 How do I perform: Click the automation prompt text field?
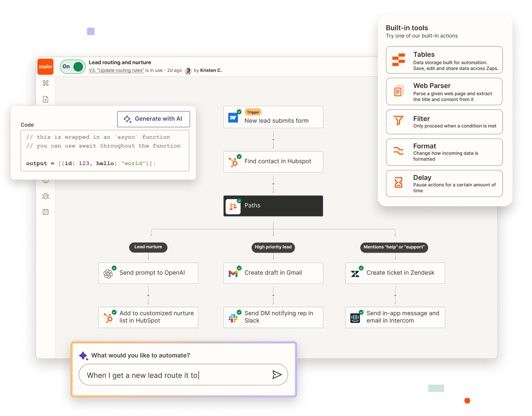tap(183, 375)
